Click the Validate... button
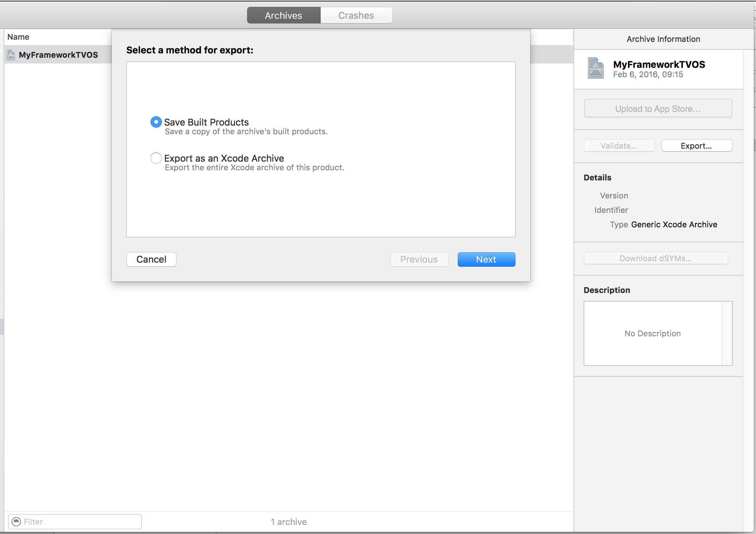Screen dimensions: 756x534 [619, 146]
